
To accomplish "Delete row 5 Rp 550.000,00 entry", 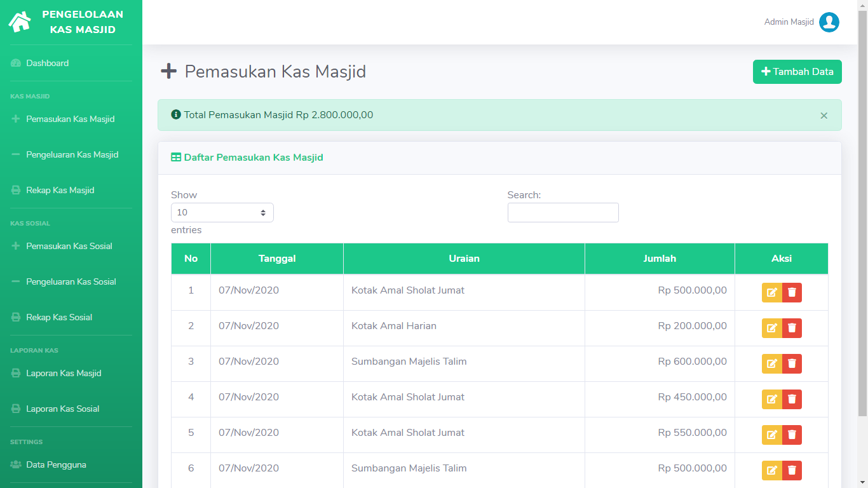I will coord(792,435).
